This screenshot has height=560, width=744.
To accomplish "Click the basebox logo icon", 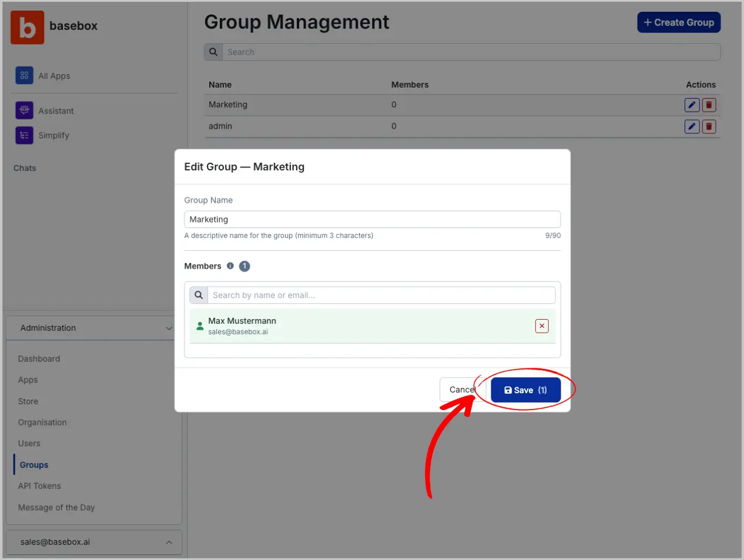I will coord(27,27).
